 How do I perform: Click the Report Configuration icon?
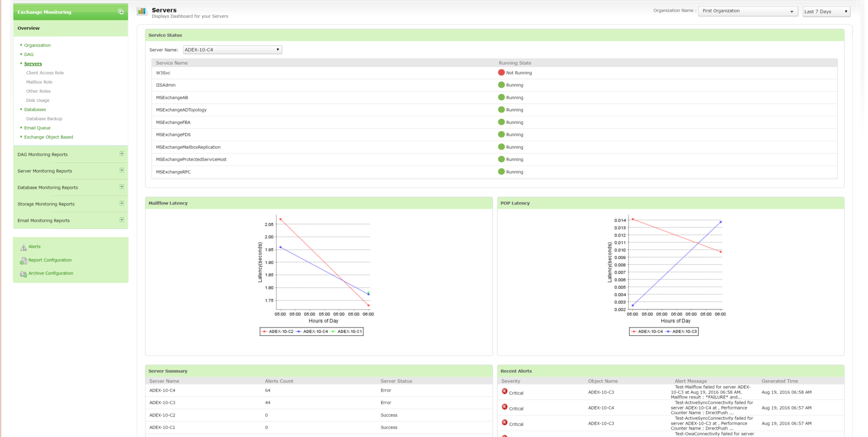pos(23,261)
